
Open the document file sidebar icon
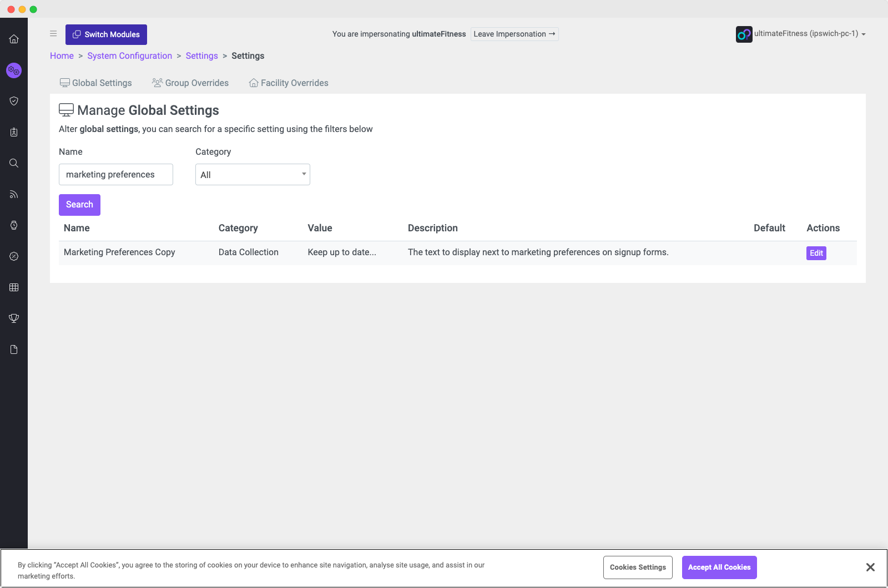point(14,349)
